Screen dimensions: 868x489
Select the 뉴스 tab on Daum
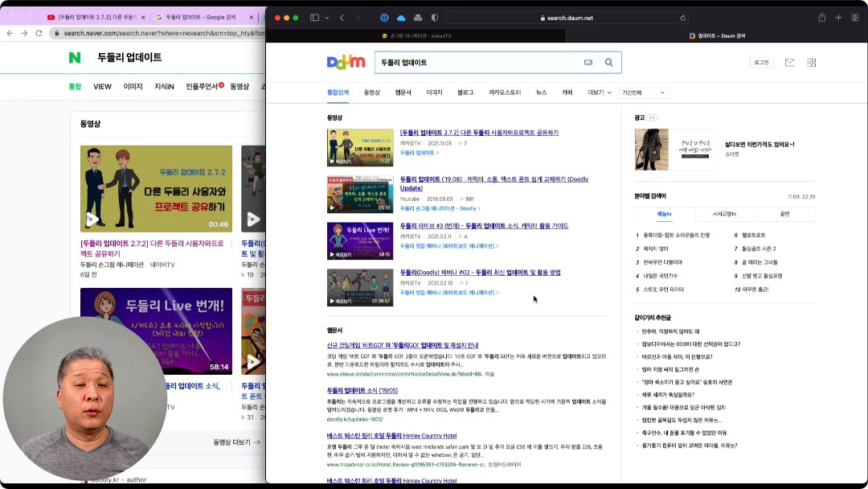[542, 92]
